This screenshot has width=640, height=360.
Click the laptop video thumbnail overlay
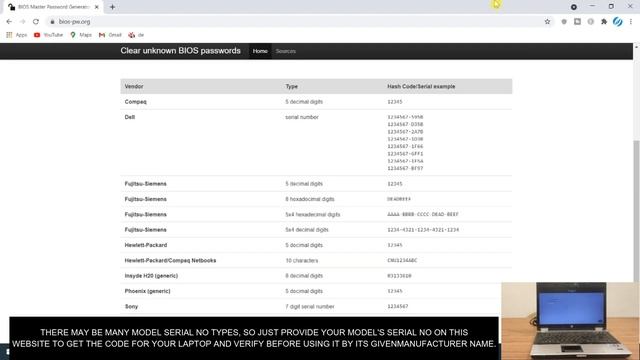click(571, 321)
